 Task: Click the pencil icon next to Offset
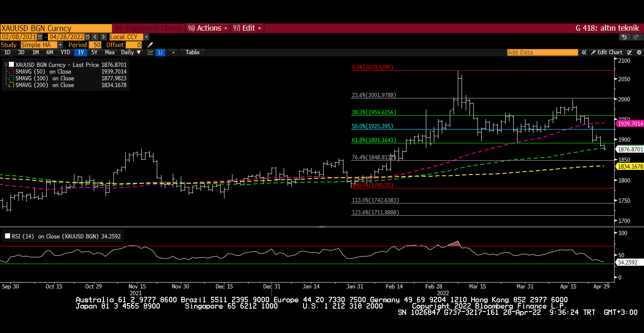tap(150, 45)
